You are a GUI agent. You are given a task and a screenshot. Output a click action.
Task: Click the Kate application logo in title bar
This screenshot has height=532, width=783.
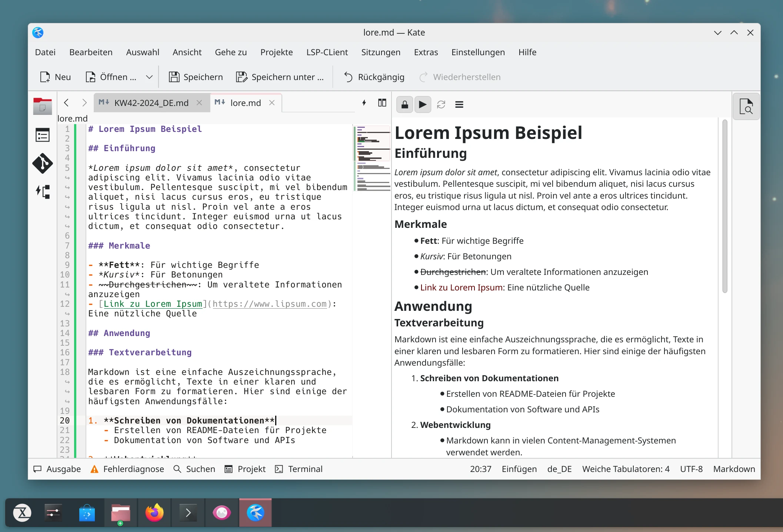pyautogui.click(x=38, y=33)
